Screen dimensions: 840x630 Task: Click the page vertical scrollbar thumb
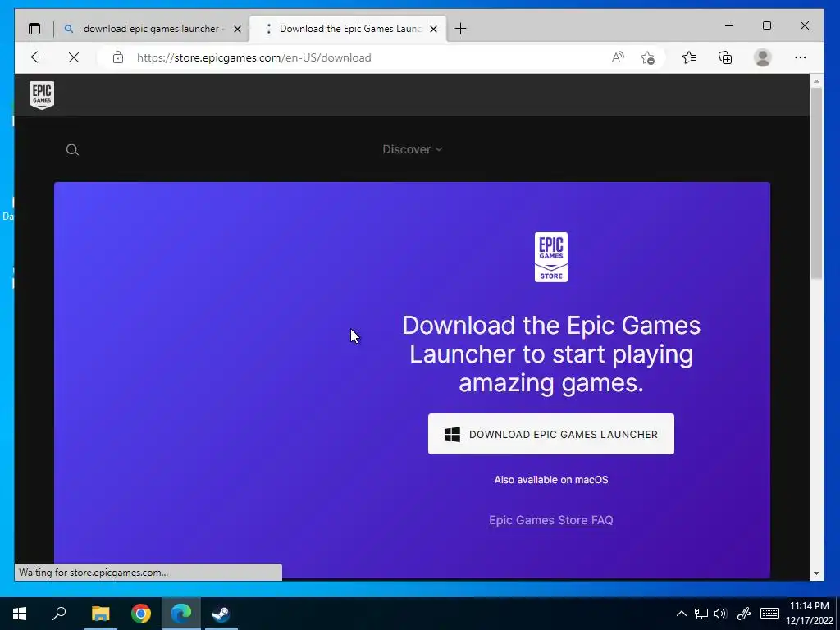[816, 183]
